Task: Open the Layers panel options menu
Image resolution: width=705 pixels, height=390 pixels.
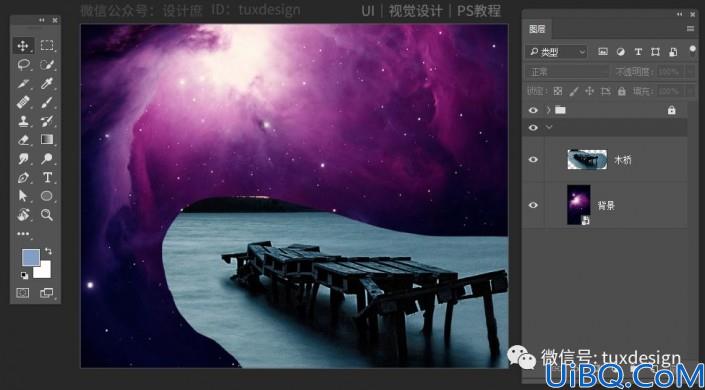Action: click(690, 29)
